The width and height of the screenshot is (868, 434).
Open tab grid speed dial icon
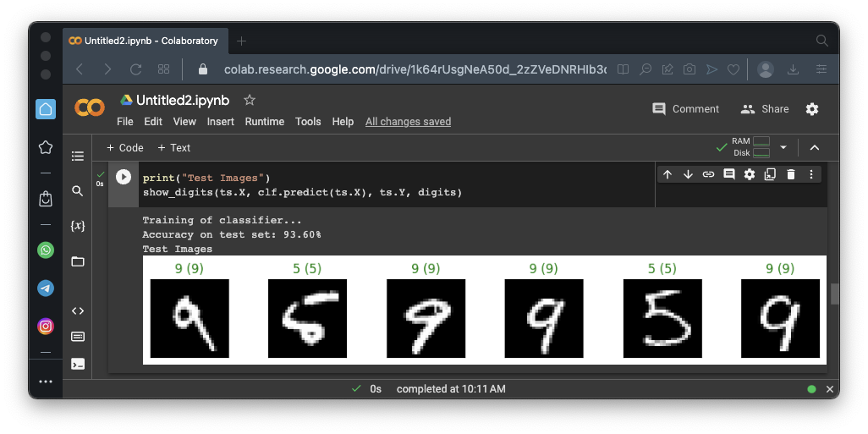163,69
